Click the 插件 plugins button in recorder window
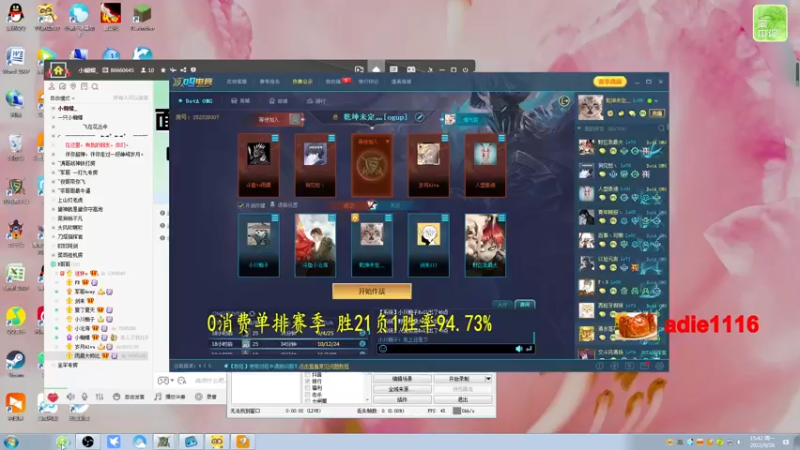 [402, 399]
